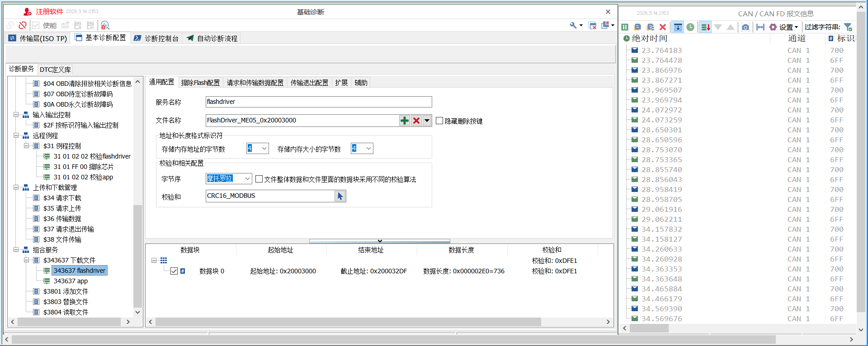Open the 请求和传输数据配置 tab

point(255,83)
